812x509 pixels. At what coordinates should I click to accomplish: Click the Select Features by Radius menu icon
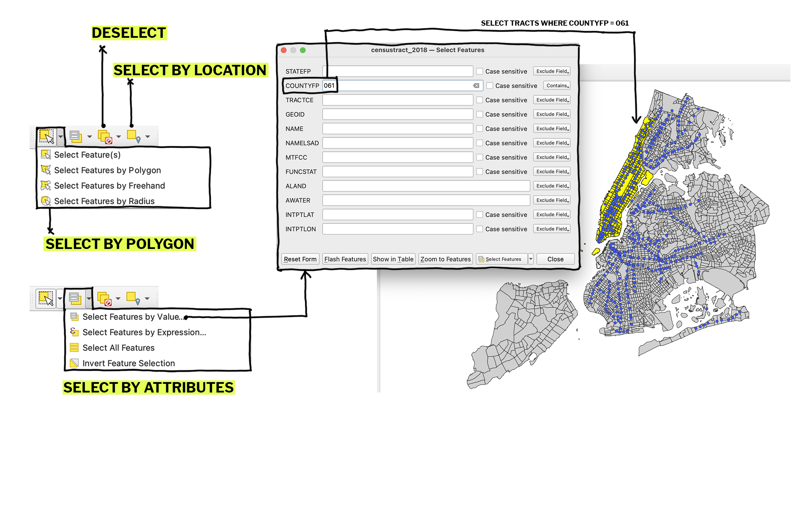pyautogui.click(x=46, y=201)
